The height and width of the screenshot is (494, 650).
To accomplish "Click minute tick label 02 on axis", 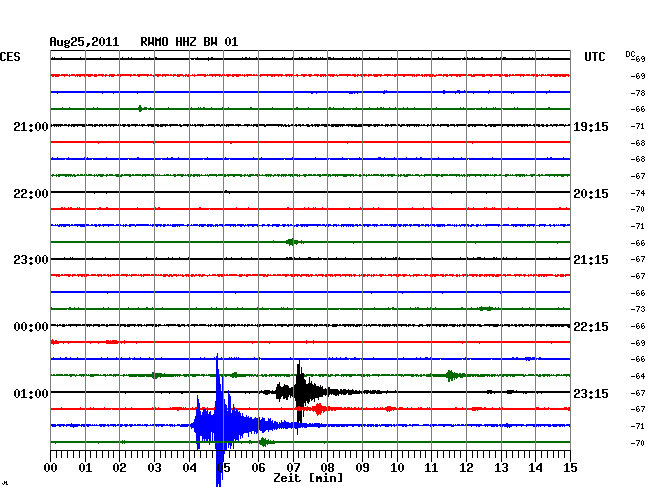I will [120, 467].
